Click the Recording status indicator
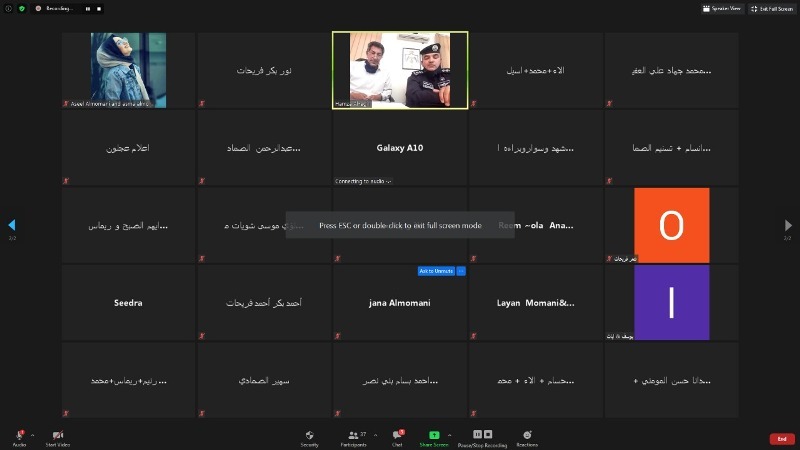 [x=55, y=9]
